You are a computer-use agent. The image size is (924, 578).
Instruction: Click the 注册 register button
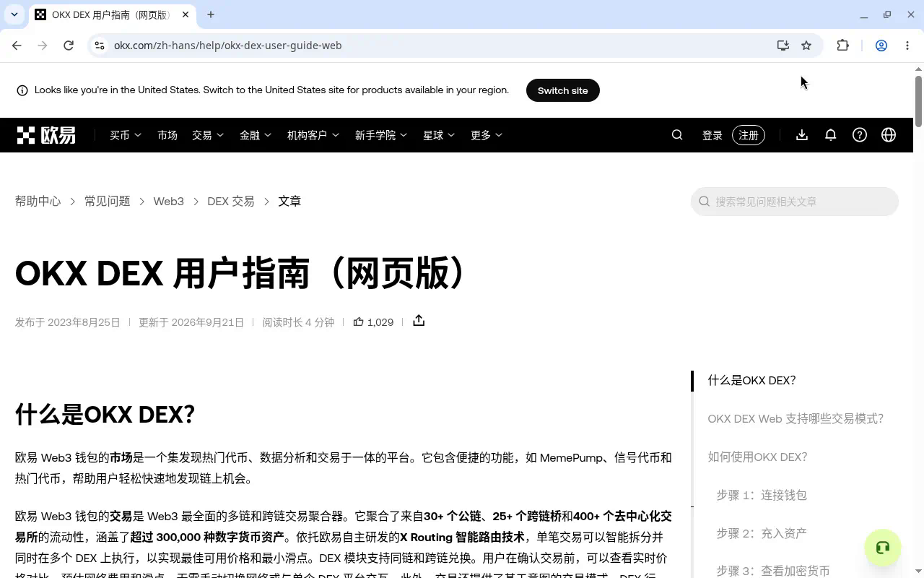click(749, 135)
